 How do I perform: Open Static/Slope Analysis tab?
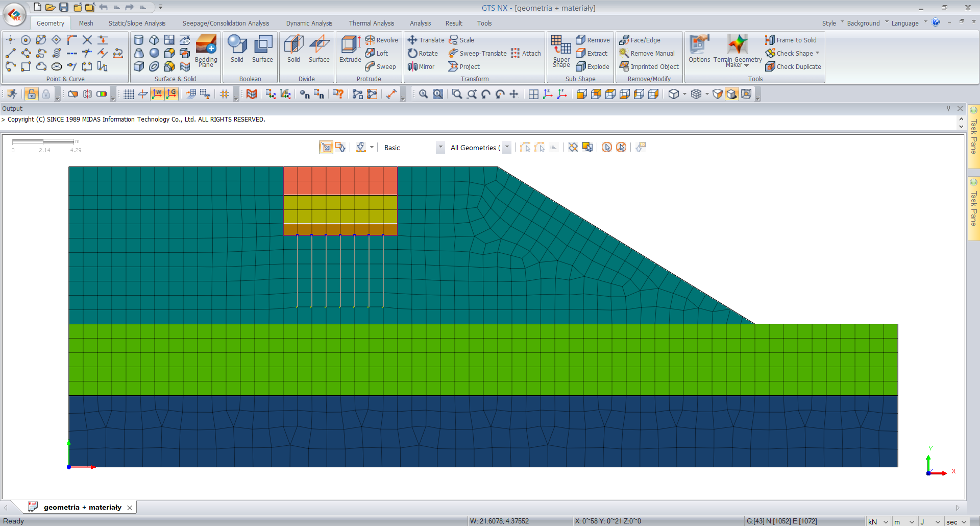pyautogui.click(x=137, y=23)
